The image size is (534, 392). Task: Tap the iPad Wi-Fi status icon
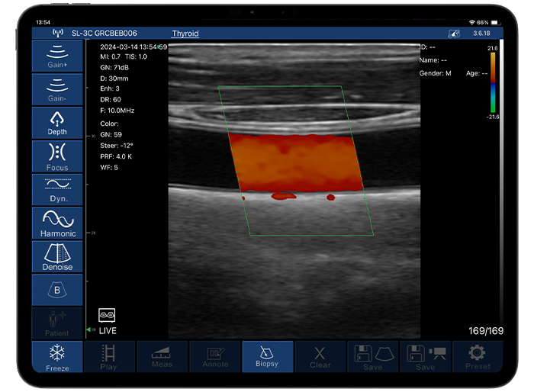click(471, 22)
